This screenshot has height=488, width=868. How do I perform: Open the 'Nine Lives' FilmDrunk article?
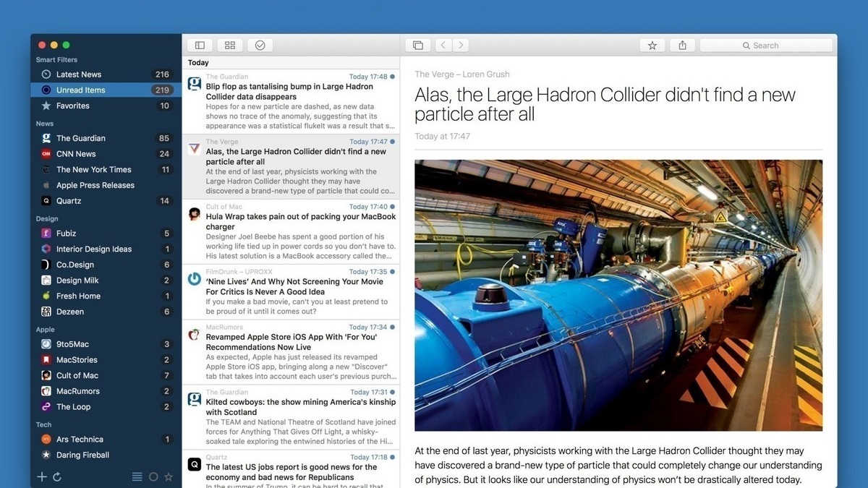click(291, 292)
